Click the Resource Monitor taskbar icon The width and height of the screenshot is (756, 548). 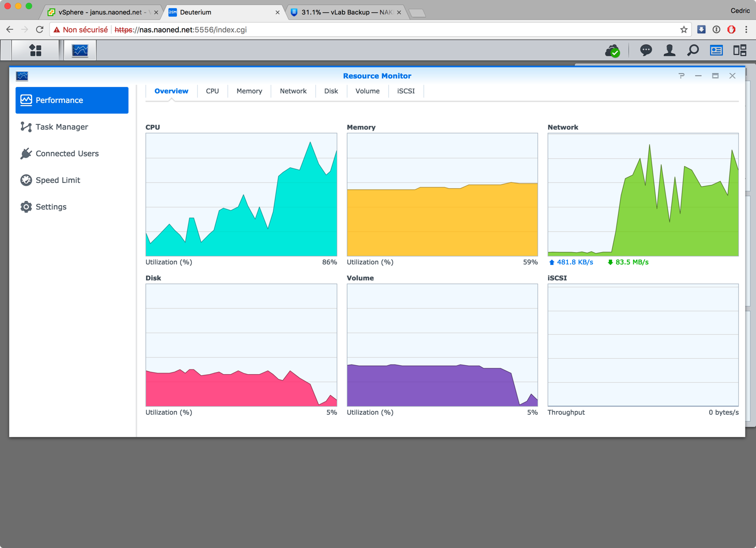point(80,50)
